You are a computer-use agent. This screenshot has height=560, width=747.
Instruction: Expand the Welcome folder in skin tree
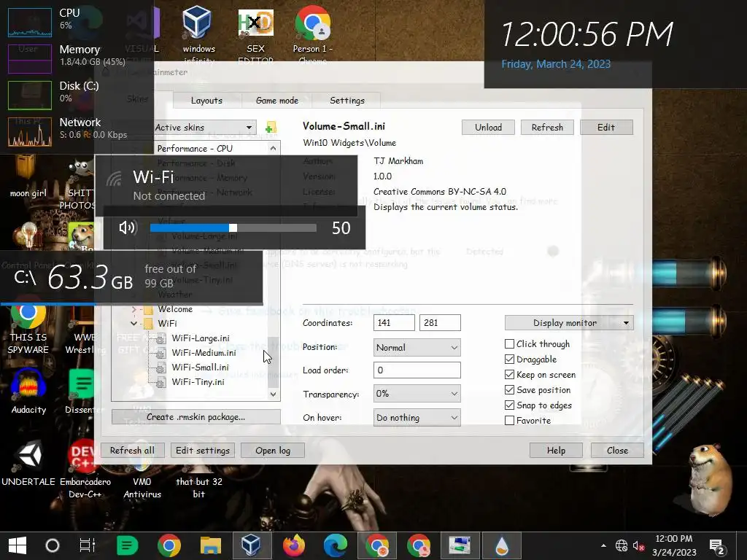[134, 309]
